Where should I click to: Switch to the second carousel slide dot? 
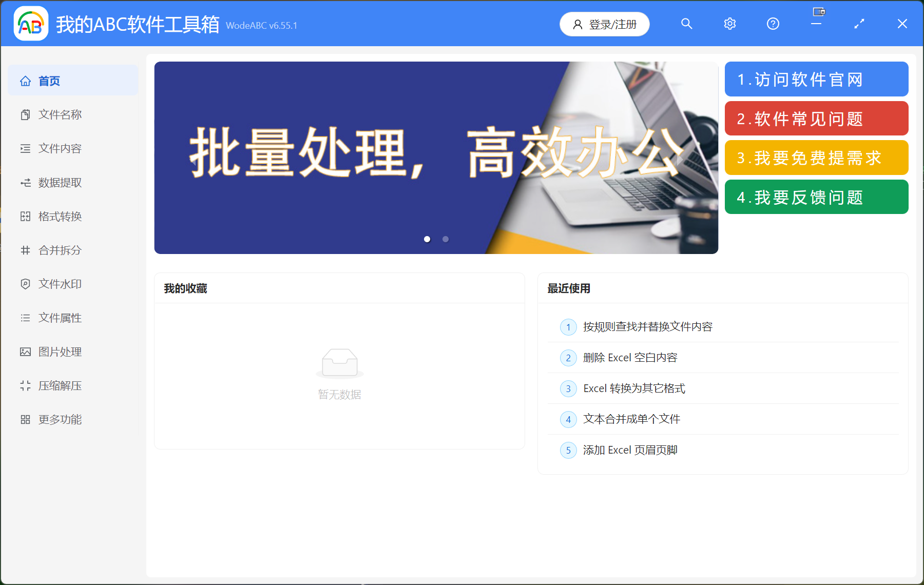click(x=445, y=239)
